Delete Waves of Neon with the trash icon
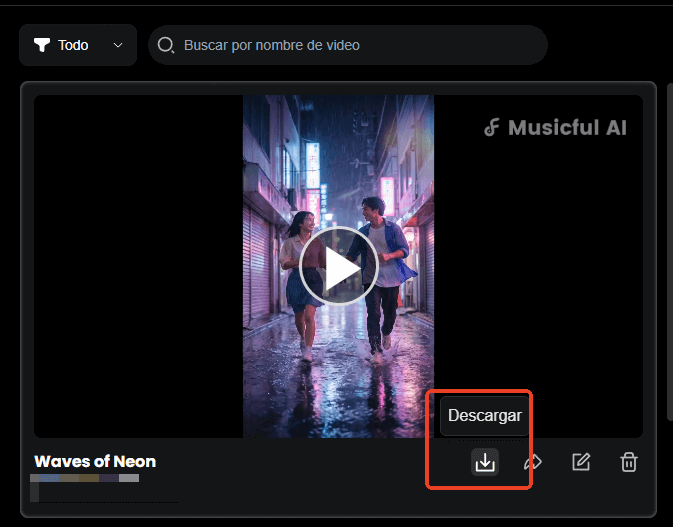Viewport: 673px width, 527px height. [629, 462]
